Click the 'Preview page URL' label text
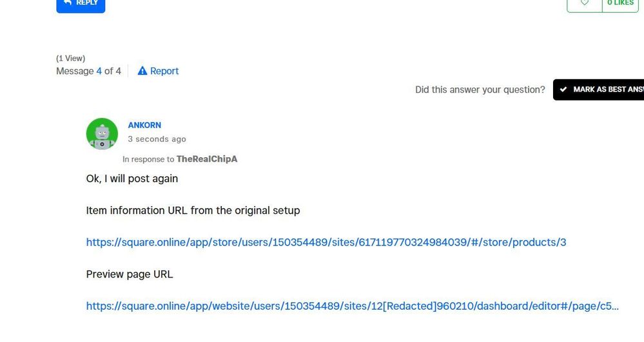 (x=130, y=274)
